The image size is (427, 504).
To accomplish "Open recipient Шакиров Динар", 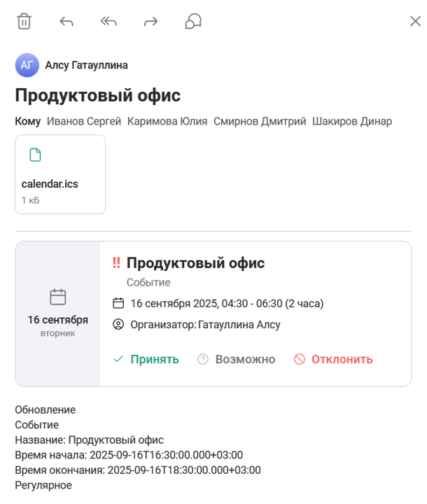I will click(352, 121).
